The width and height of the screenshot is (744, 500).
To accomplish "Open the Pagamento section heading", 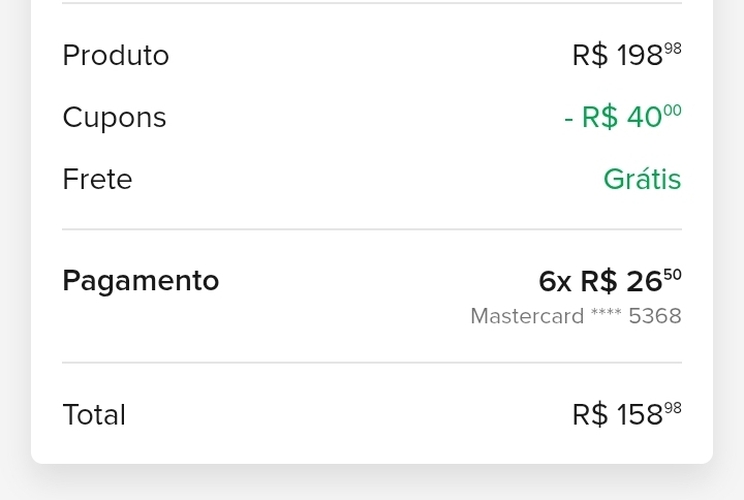I will coord(140,280).
